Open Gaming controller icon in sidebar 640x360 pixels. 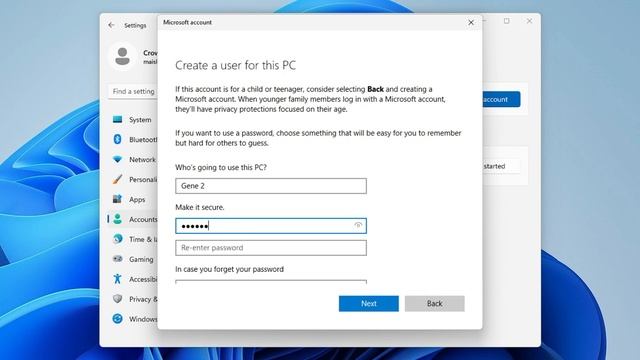click(x=118, y=259)
